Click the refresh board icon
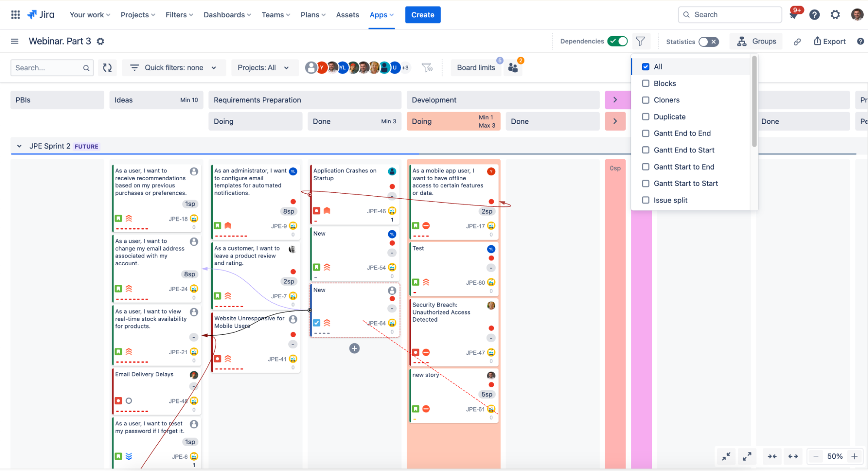Image resolution: width=868 pixels, height=471 pixels. pyautogui.click(x=107, y=68)
